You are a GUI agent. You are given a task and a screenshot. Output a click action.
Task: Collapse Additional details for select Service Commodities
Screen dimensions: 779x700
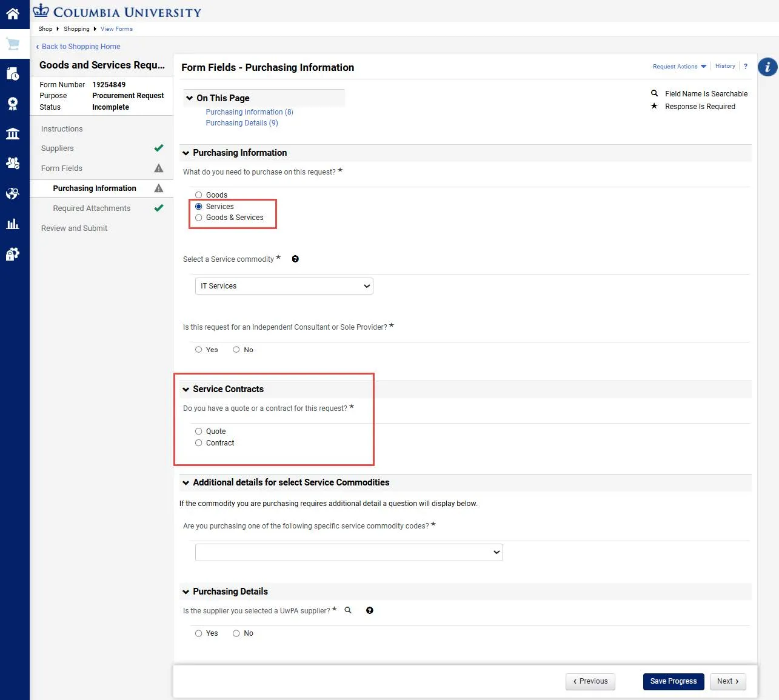[x=186, y=483]
